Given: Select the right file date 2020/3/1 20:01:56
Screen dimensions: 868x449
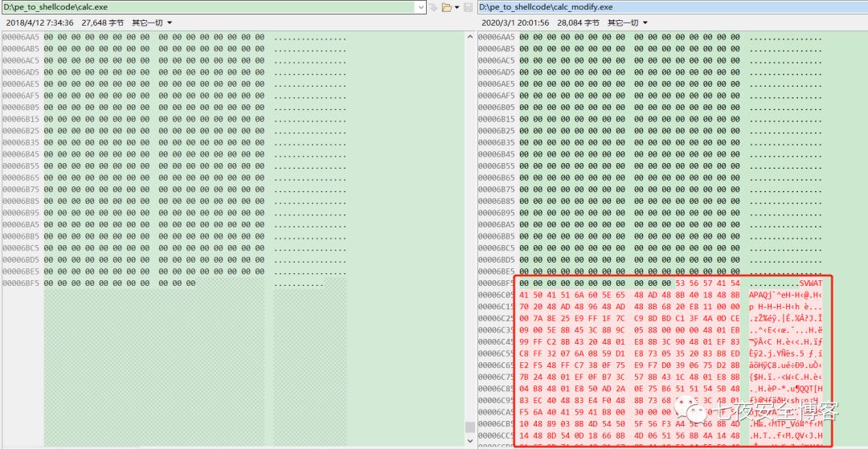Looking at the screenshot, I should pos(515,22).
